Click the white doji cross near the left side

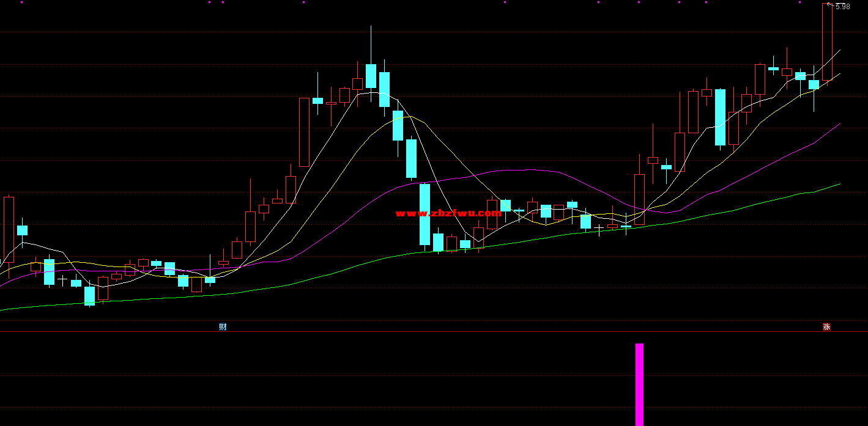(62, 279)
